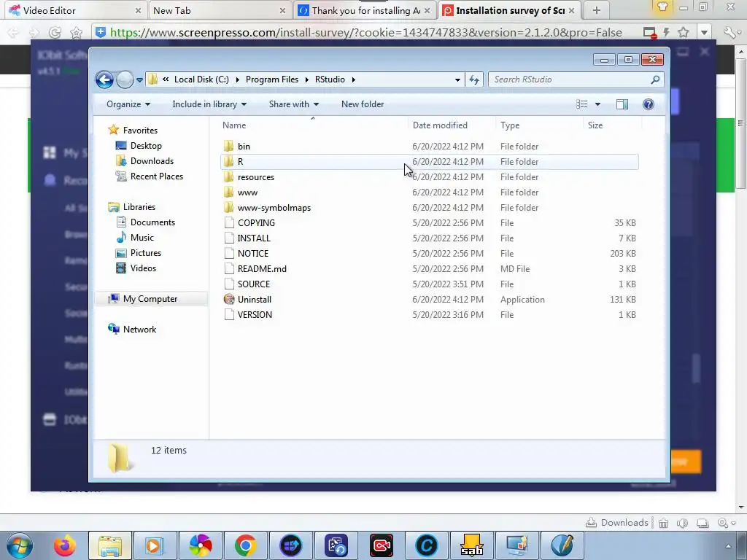Image resolution: width=747 pixels, height=560 pixels.
Task: Click the search magnifier icon
Action: coord(655,79)
